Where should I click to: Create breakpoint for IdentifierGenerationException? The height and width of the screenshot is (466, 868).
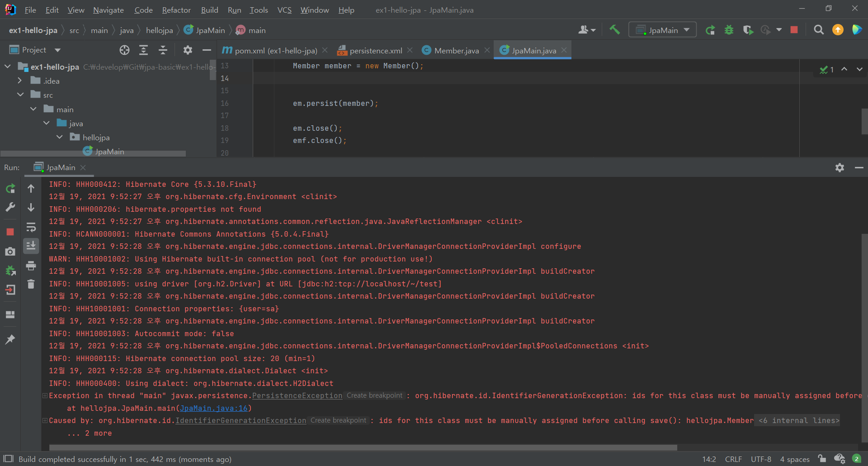pos(338,420)
